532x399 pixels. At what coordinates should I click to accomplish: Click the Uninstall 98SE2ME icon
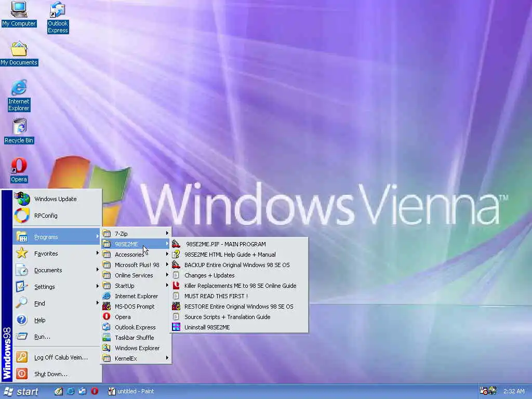click(x=176, y=327)
